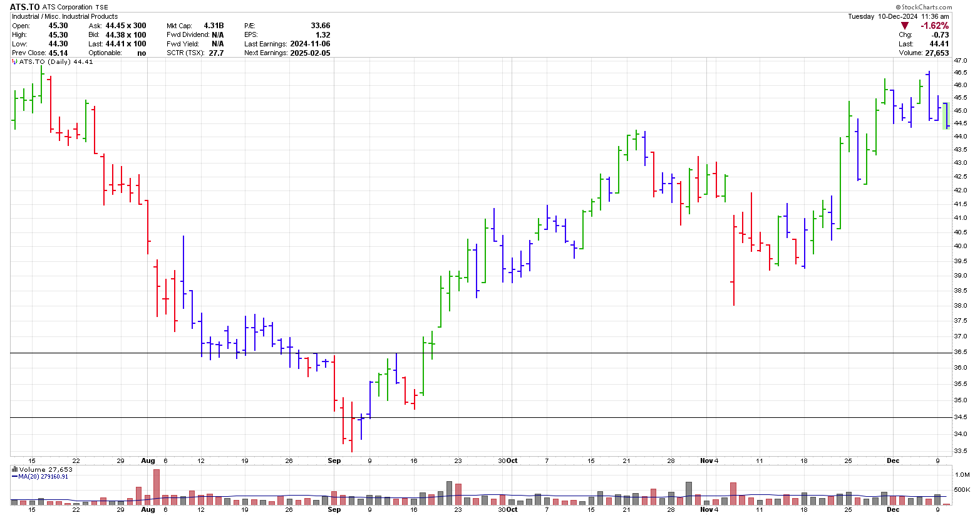Click the Oct label on price chart axis
Viewport: 980px width, 515px height.
click(x=512, y=460)
